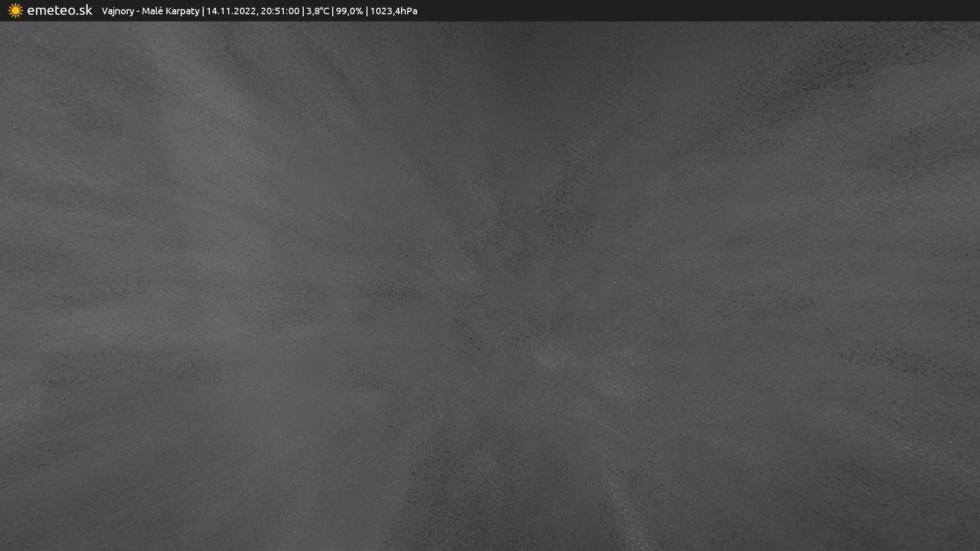The width and height of the screenshot is (980, 551).
Task: Click the degree Celsius unit symbol
Action: tap(324, 11)
